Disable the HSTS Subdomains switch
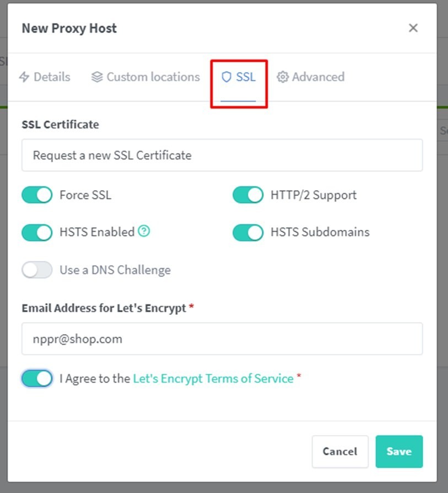Image resolution: width=448 pixels, height=493 pixels. point(248,233)
